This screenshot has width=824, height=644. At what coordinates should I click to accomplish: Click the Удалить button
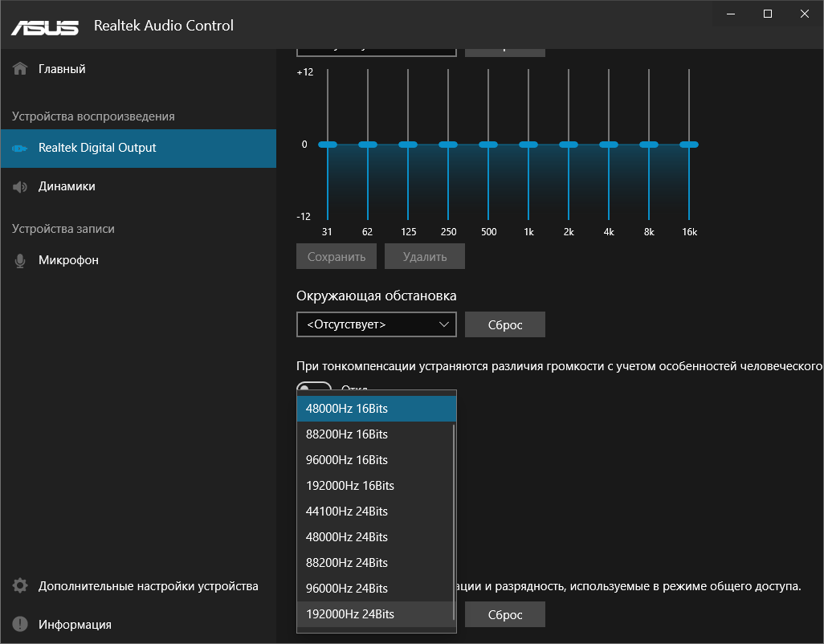tap(424, 256)
